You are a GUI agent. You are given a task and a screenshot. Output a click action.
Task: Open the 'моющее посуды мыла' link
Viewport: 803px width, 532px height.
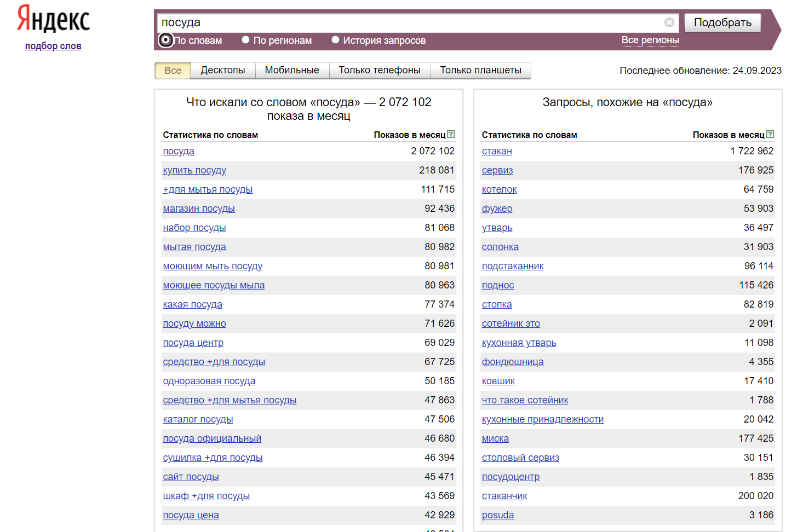(x=214, y=285)
